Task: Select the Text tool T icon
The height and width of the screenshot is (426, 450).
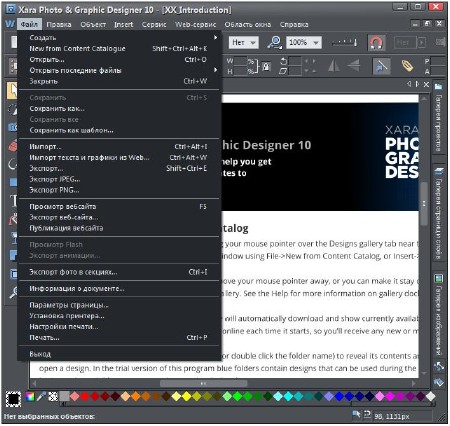Action: 13,201
